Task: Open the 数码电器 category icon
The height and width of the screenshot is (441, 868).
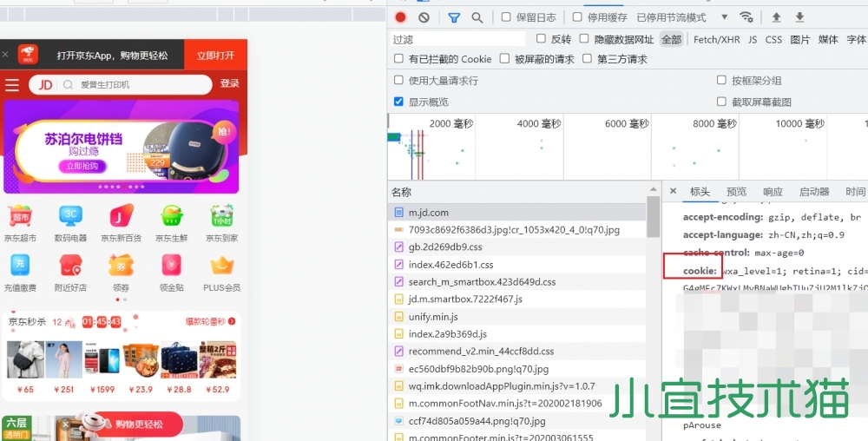Action: point(70,216)
